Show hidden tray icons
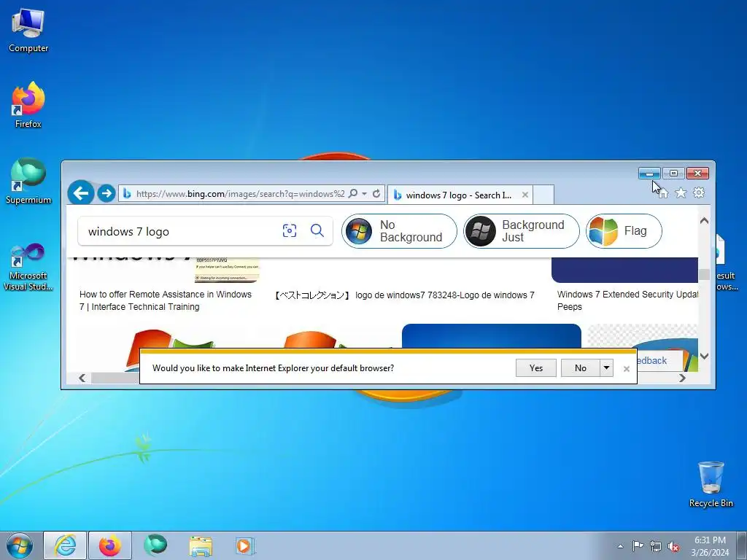The image size is (747, 560). [620, 546]
